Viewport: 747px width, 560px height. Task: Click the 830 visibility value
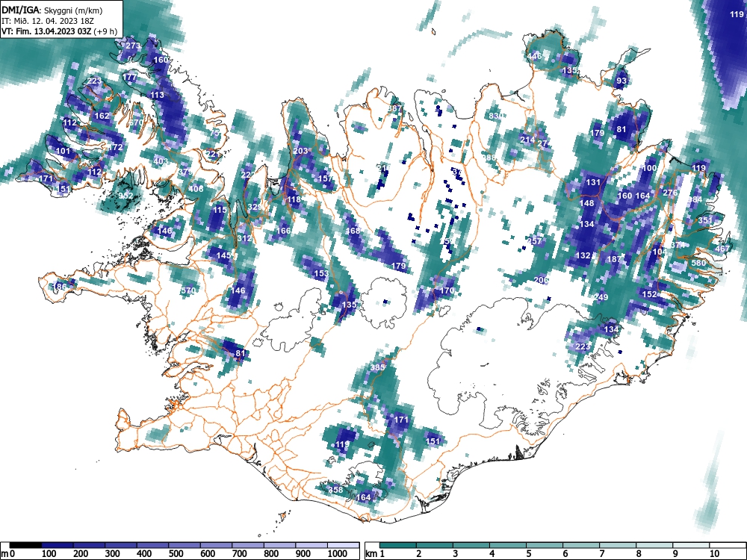(496, 116)
